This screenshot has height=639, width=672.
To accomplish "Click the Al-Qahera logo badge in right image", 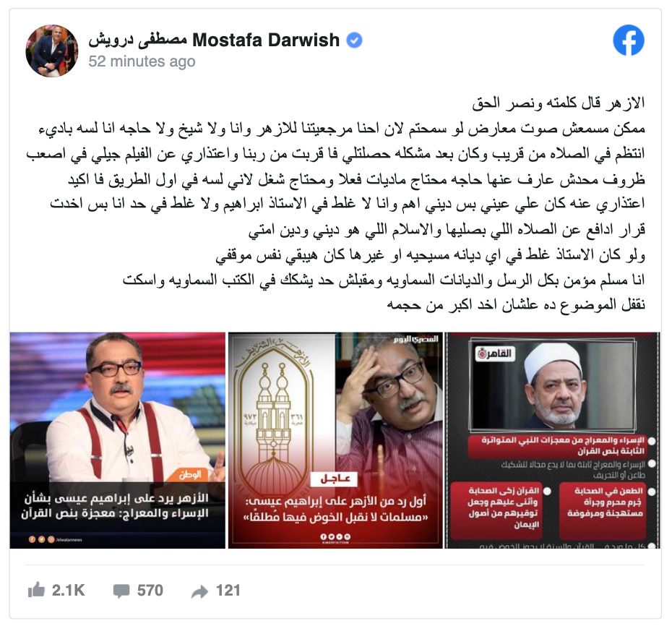I will pyautogui.click(x=496, y=353).
